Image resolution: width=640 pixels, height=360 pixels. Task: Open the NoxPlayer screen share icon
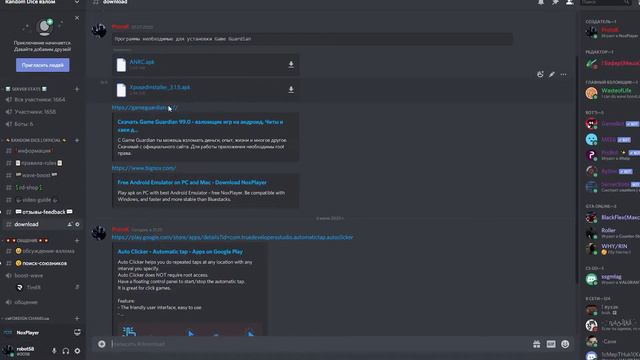pos(77,332)
